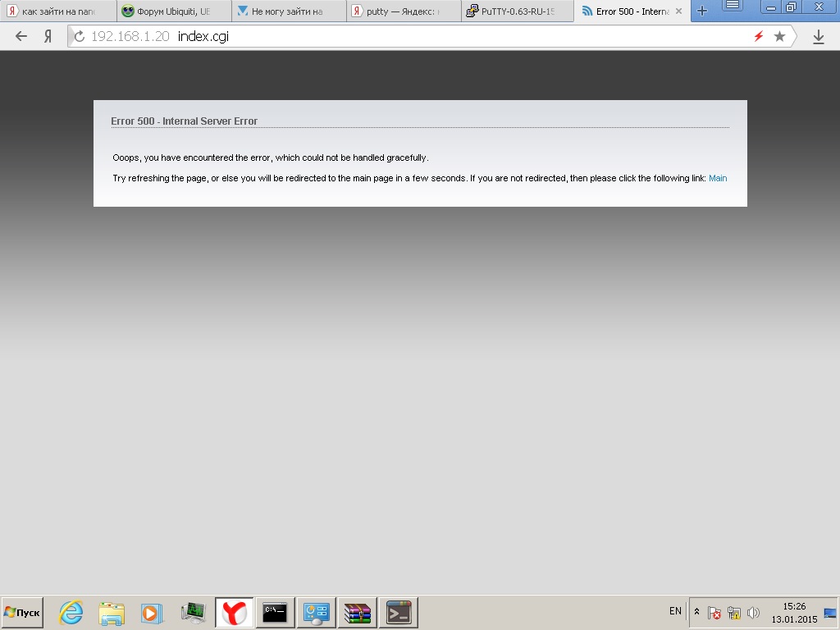Switch to the 'Форум Ubiquiti' tab
Viewport: 840px width, 630px height.
(174, 11)
